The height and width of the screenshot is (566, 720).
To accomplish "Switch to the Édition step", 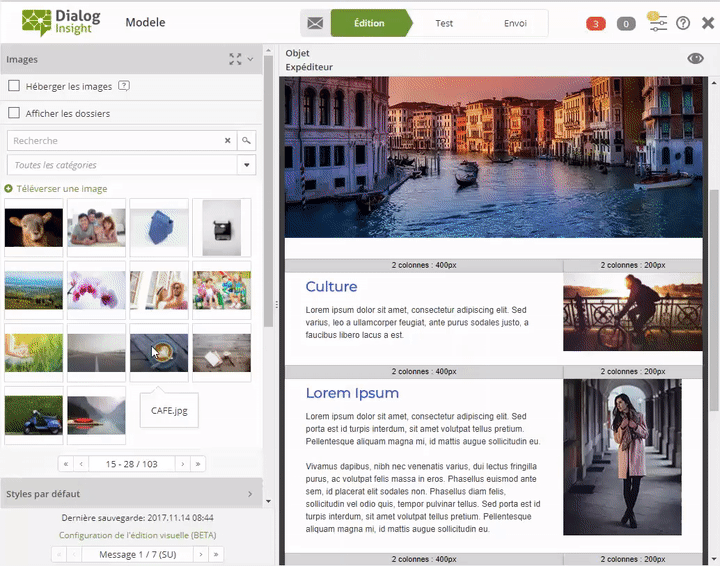I will [x=370, y=23].
